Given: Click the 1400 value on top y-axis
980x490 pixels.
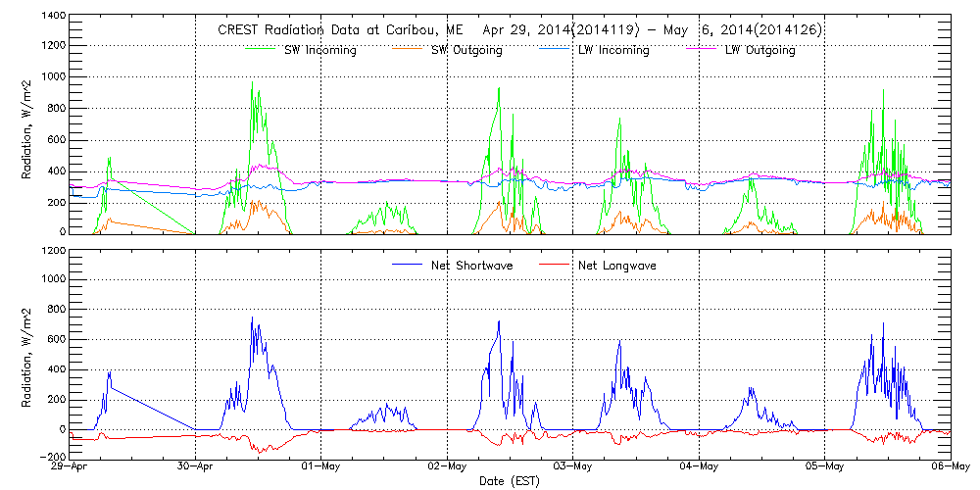Looking at the screenshot, I should pos(52,18).
